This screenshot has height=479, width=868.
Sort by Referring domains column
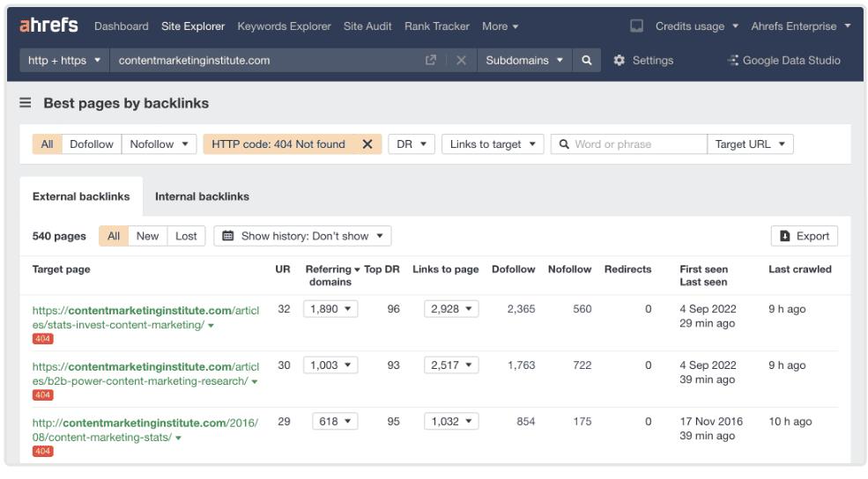[x=332, y=276]
